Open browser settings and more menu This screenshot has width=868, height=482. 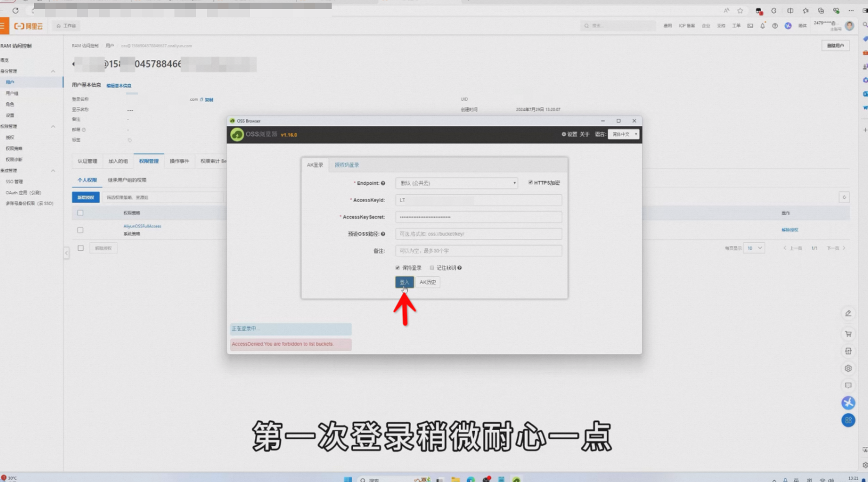click(x=851, y=10)
